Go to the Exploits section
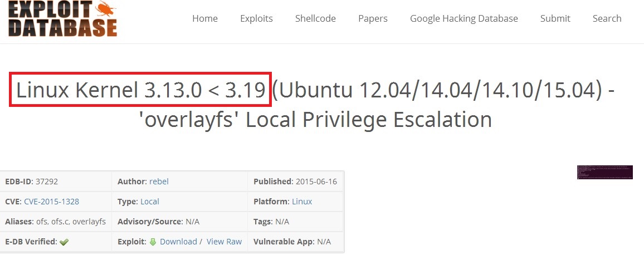Screen dimensions: 644x255 256,18
